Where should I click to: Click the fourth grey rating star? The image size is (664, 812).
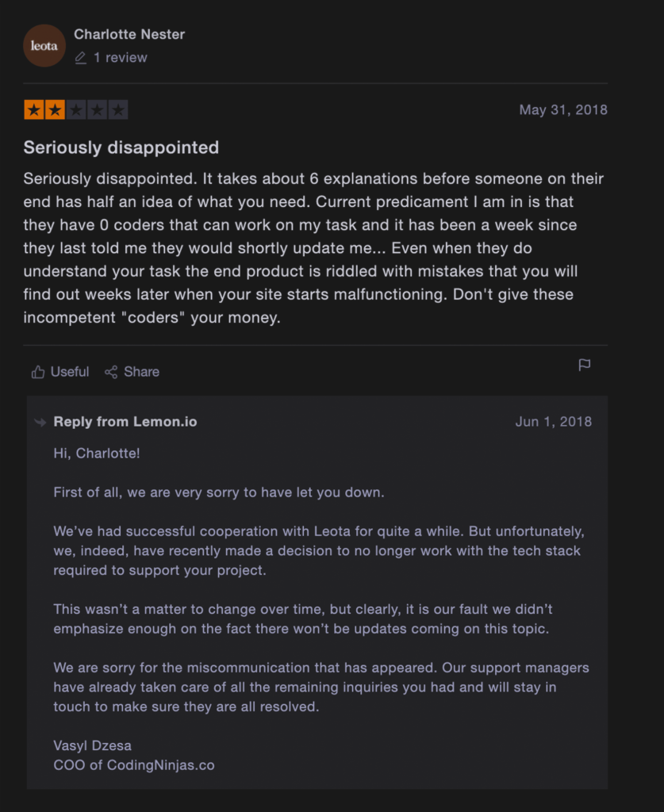coord(97,109)
